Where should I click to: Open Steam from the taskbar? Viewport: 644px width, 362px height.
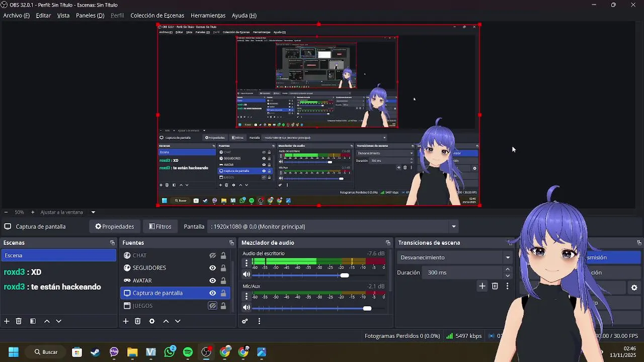point(95,352)
